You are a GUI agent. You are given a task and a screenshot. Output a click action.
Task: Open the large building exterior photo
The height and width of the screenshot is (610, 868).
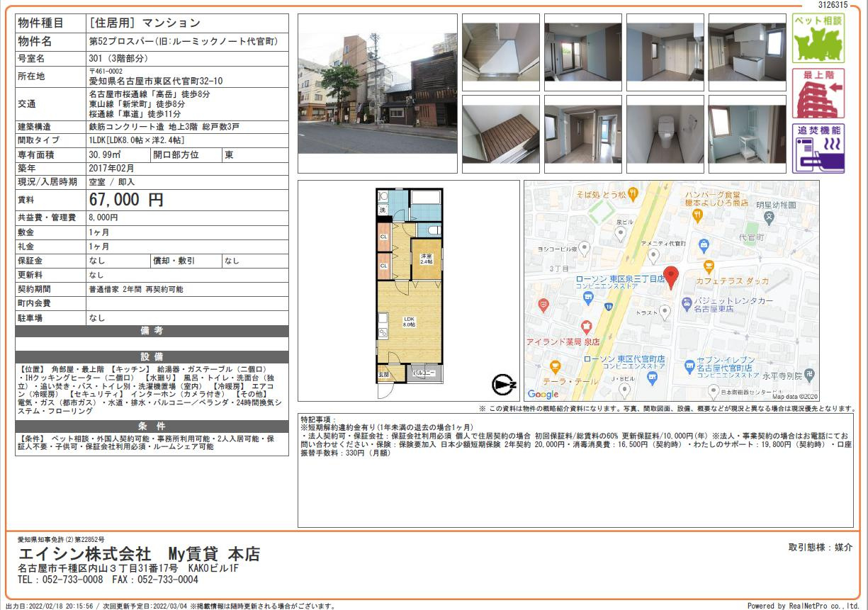click(377, 94)
